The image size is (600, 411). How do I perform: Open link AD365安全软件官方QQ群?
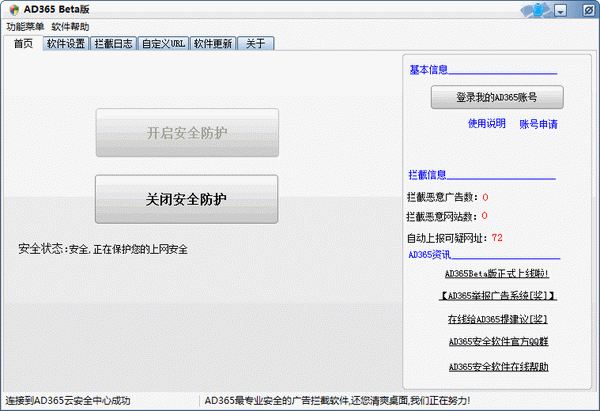click(499, 341)
